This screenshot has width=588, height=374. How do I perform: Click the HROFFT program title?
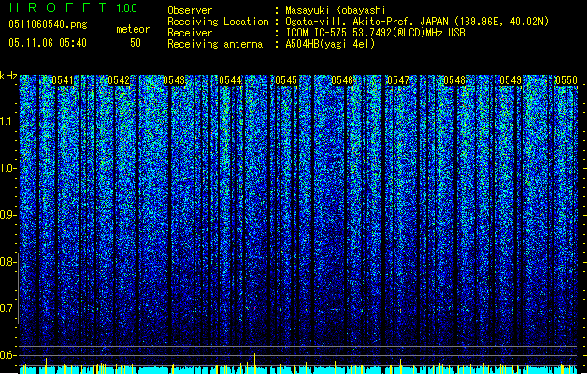pyautogui.click(x=58, y=7)
